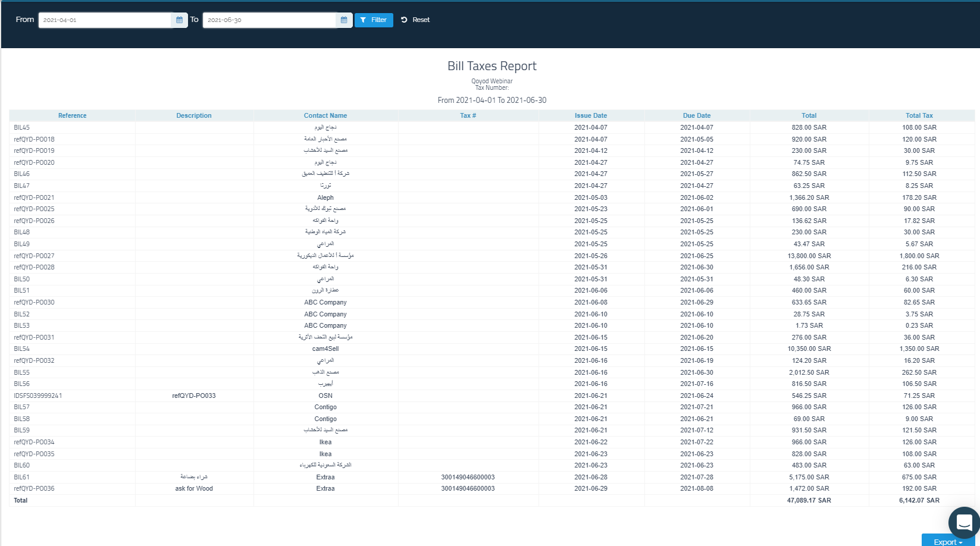Sort by Total Tax column header
The width and height of the screenshot is (980, 546).
[919, 116]
